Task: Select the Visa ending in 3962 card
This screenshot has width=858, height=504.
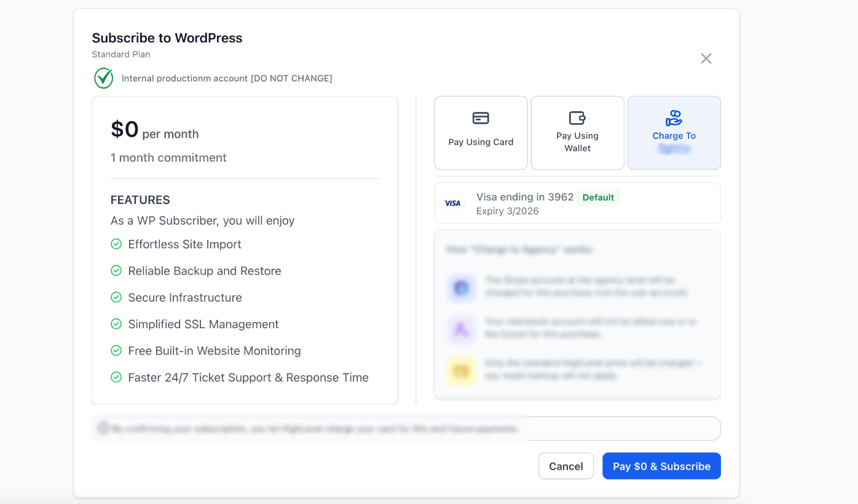Action: [x=577, y=203]
